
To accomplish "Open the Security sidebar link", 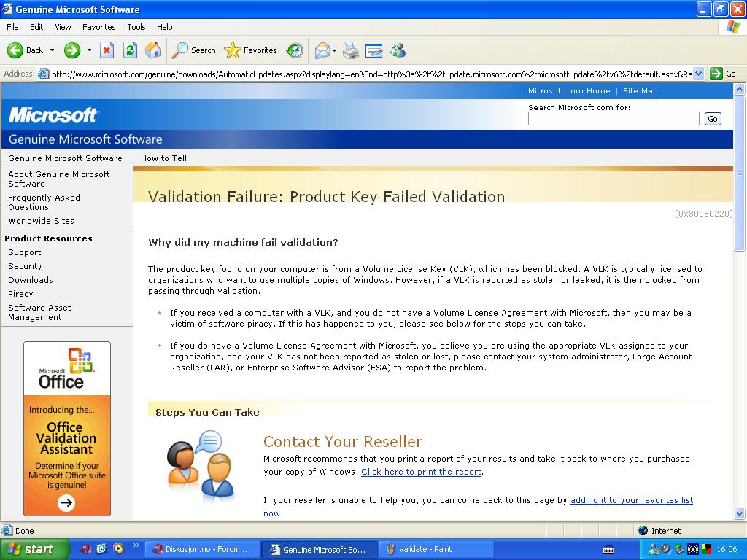I will click(25, 266).
